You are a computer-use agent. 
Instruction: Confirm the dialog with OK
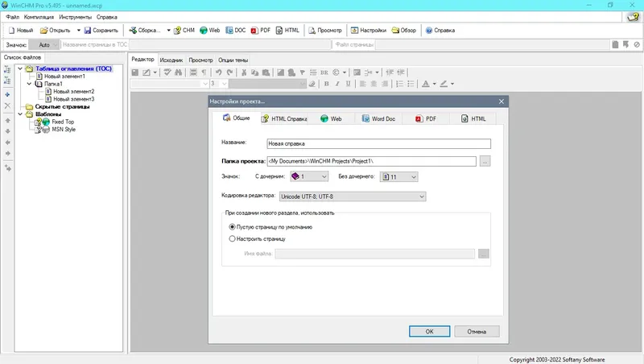tap(429, 332)
